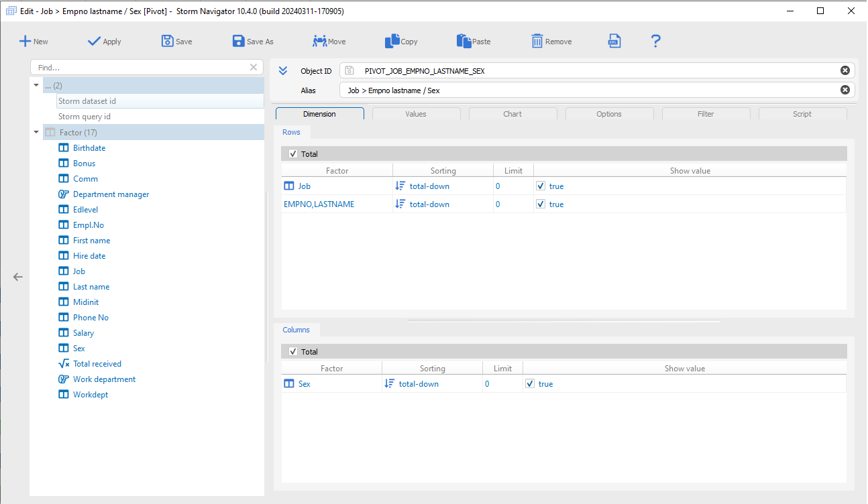Screen dimensions: 868x504
Task: Collapse header with double chevron icon
Action: coord(283,70)
